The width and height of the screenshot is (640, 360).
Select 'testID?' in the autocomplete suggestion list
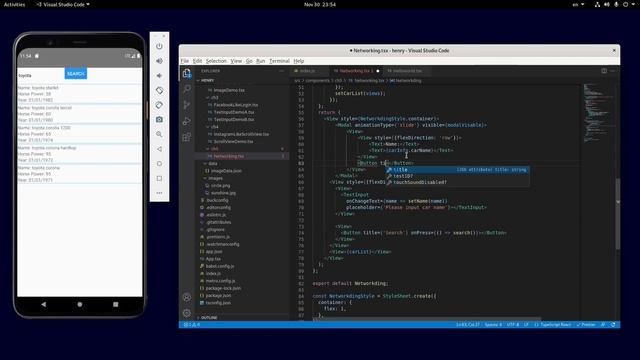(457, 176)
